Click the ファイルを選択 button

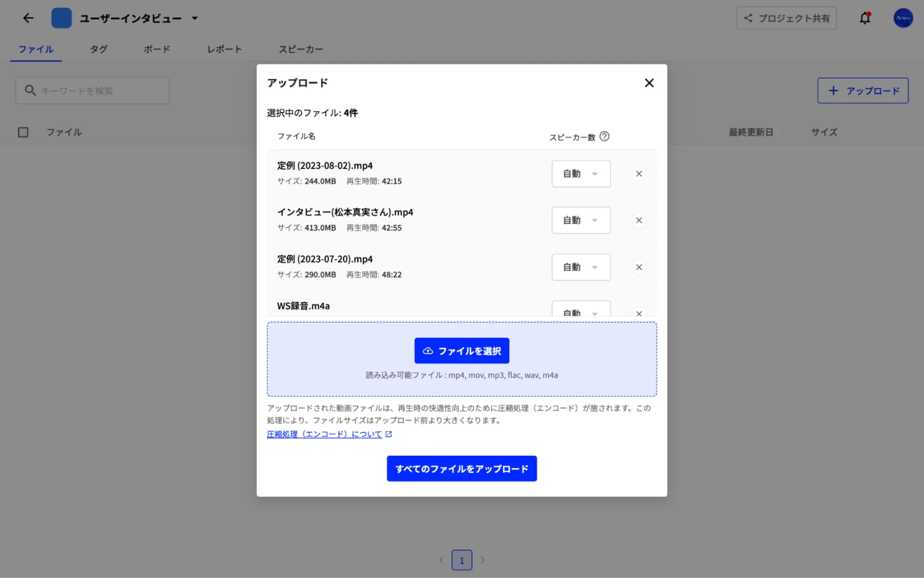tap(461, 351)
